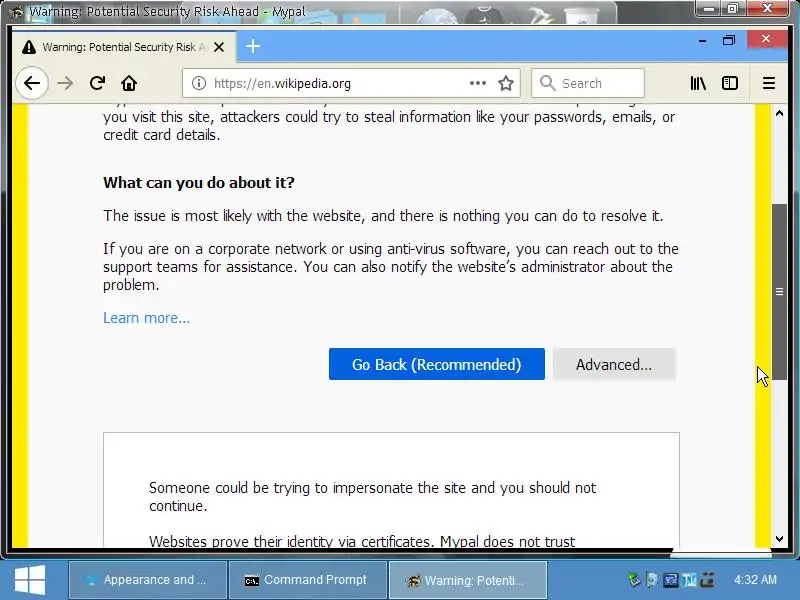Toggle the sidebar view
The height and width of the screenshot is (600, 800).
click(x=730, y=83)
